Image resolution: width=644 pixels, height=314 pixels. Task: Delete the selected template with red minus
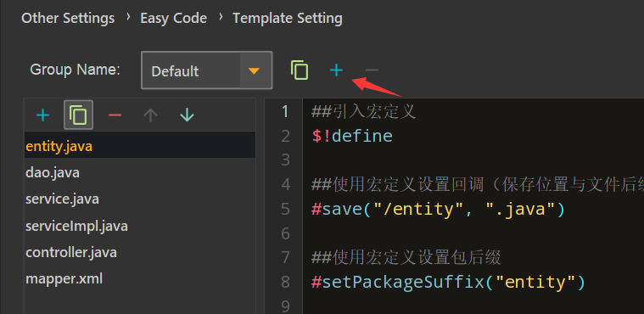pyautogui.click(x=115, y=115)
